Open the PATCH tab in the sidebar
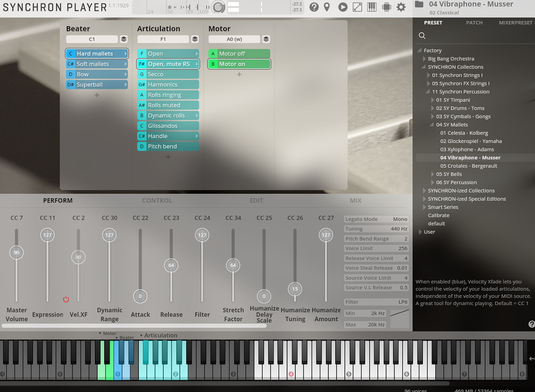The height and width of the screenshot is (392, 535). [474, 23]
